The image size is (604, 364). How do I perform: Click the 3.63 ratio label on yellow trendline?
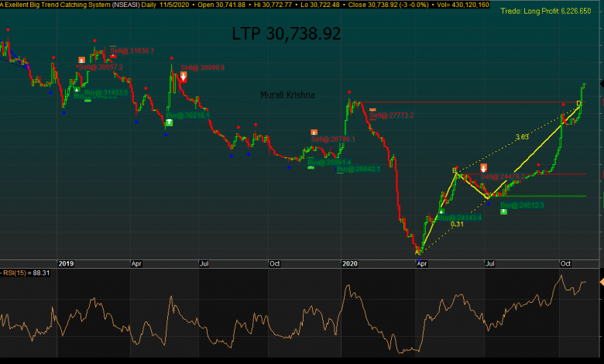(x=522, y=137)
